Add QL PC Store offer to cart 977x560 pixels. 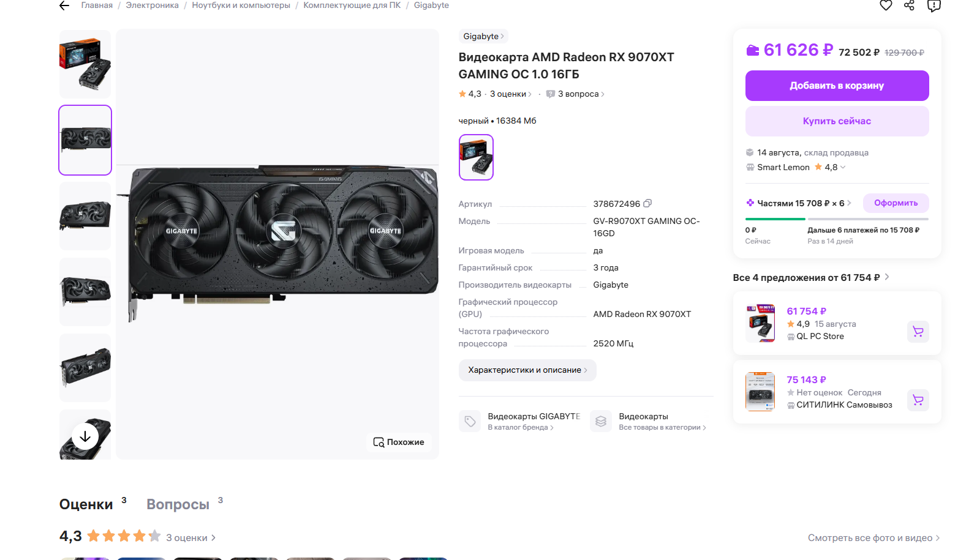click(918, 332)
